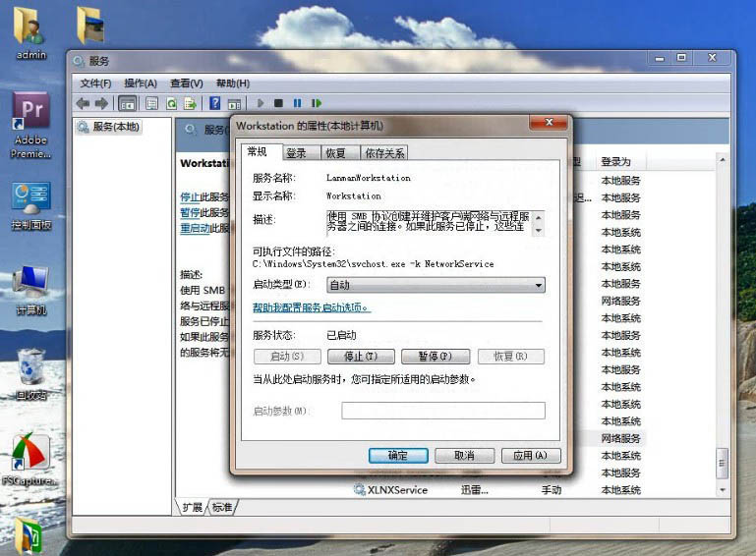This screenshot has width=756, height=556.
Task: Open 启动类型 dropdown showing 自动
Action: tap(436, 285)
